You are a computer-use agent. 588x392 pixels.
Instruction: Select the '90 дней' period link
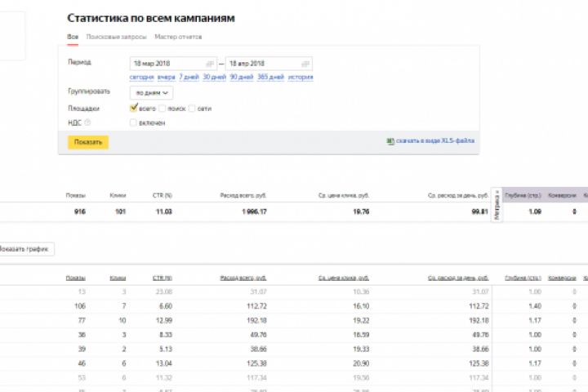coord(242,77)
